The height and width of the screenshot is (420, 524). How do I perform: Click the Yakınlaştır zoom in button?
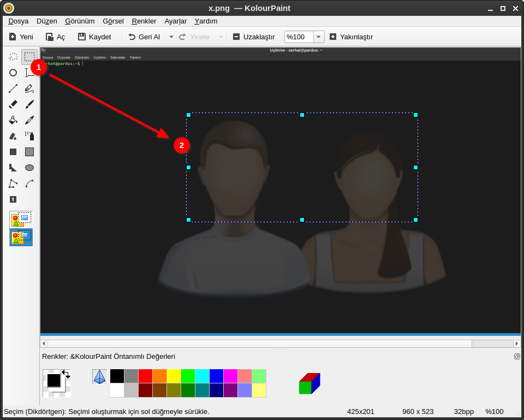[351, 37]
